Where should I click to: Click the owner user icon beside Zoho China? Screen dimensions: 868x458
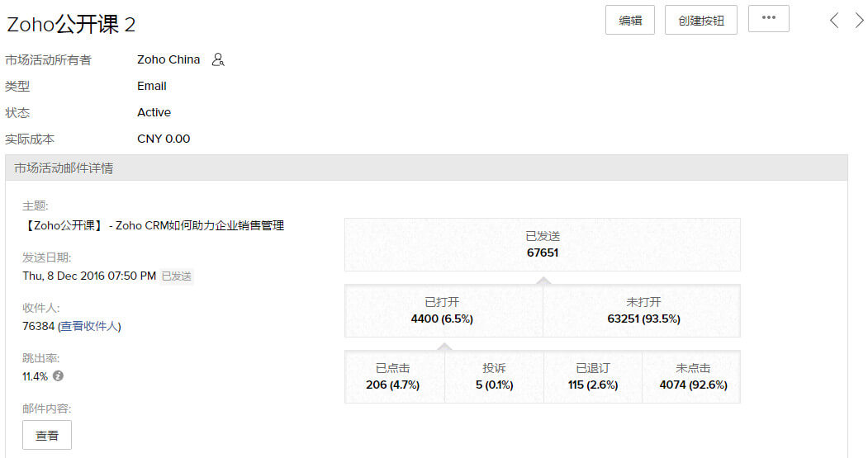218,59
